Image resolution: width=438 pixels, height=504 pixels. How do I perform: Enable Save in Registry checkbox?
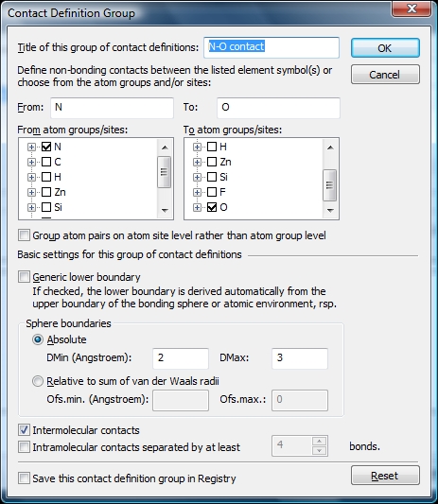coord(24,478)
